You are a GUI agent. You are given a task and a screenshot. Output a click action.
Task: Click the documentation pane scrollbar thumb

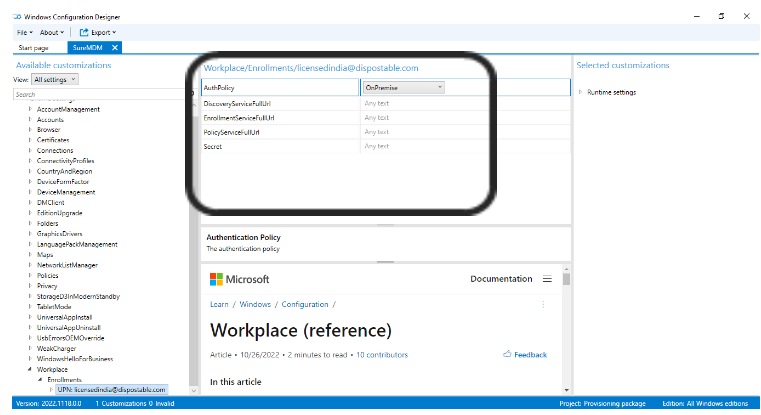566,279
